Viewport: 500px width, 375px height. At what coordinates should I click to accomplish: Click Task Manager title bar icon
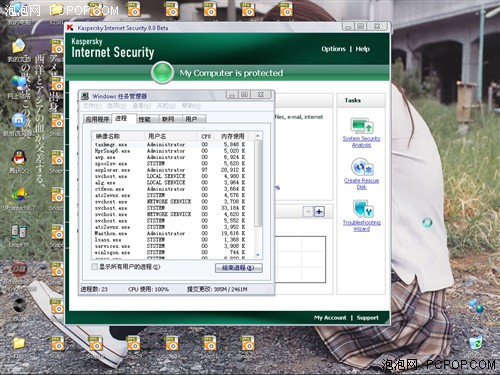tap(85, 96)
